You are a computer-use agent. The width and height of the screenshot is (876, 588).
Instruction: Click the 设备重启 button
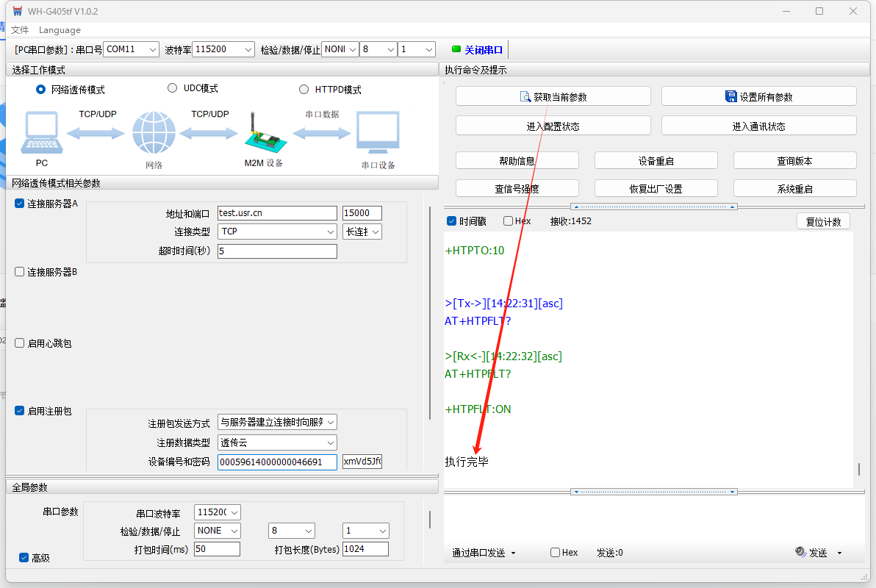(x=656, y=161)
